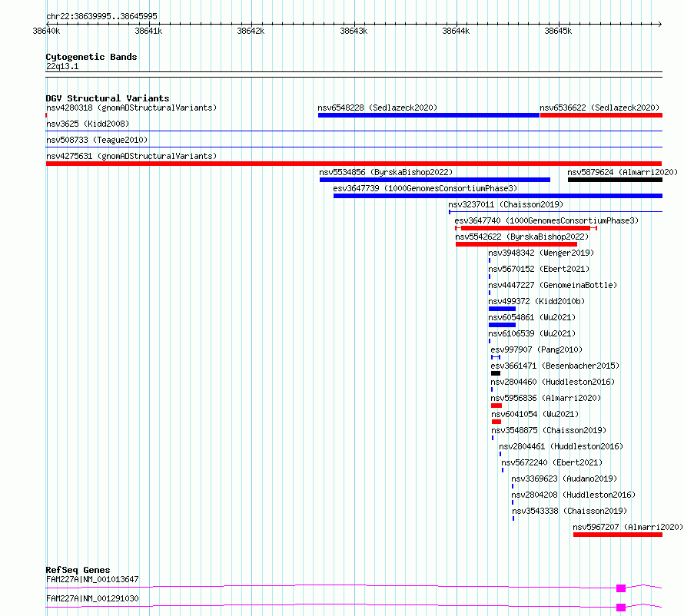The image size is (684, 616).
Task: Select the nsv5542622 (ByrskaBishop2022) label
Action: (522, 237)
